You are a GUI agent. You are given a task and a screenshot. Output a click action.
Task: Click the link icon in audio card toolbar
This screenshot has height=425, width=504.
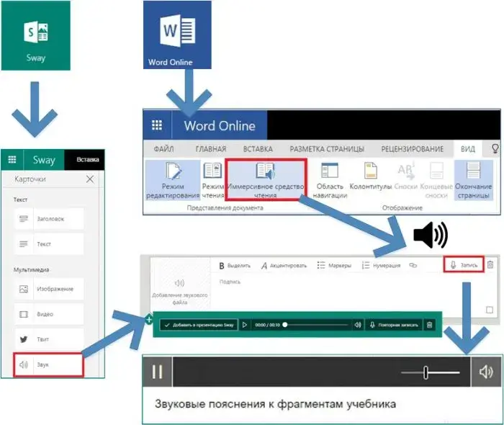point(413,265)
